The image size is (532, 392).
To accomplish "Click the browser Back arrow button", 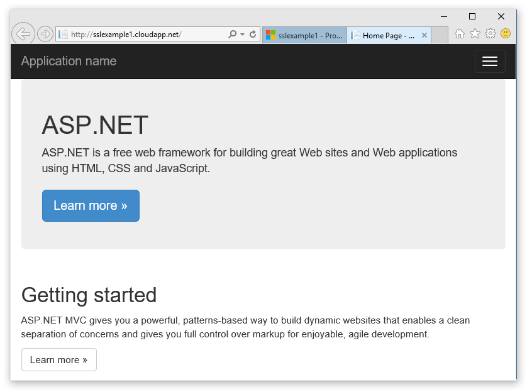I will tap(23, 34).
